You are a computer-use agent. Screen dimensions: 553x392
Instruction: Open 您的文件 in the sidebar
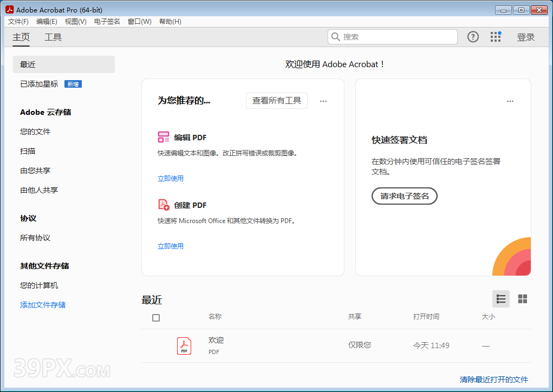35,132
